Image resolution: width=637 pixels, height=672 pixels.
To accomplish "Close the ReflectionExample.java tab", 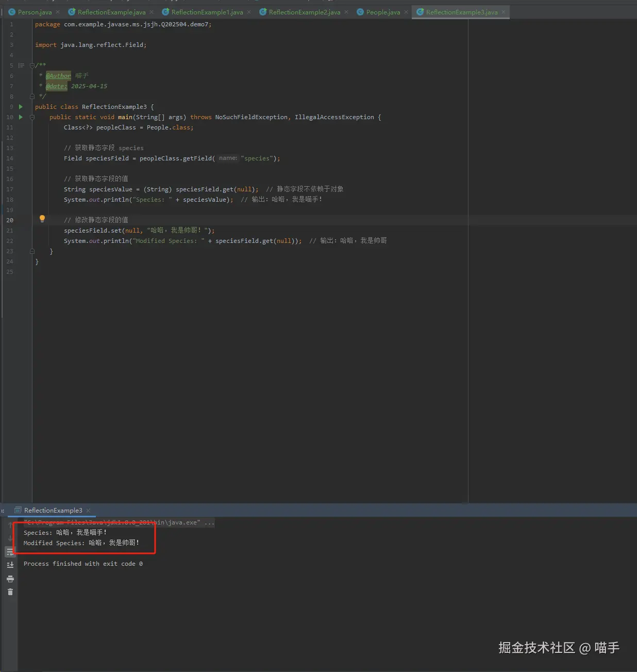I will [x=152, y=12].
